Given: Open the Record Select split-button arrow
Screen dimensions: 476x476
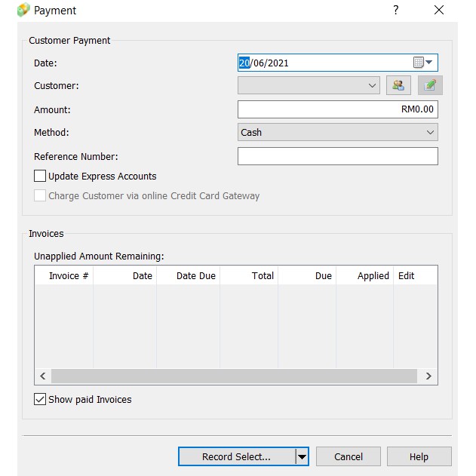Looking at the screenshot, I should (302, 456).
